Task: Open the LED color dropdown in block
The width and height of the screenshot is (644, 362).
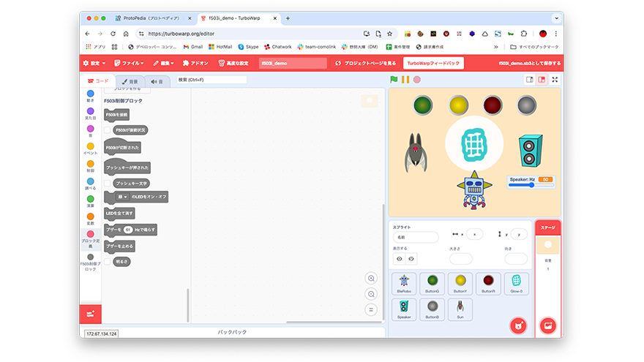Action: (x=122, y=197)
